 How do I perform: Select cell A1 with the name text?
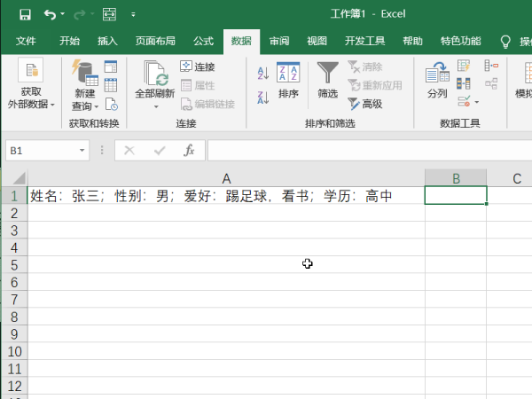point(226,196)
